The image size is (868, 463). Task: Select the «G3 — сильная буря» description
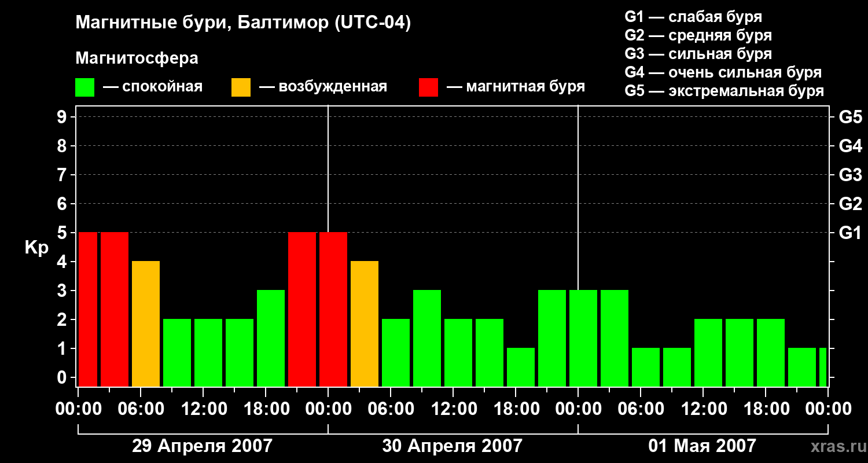[x=698, y=54]
